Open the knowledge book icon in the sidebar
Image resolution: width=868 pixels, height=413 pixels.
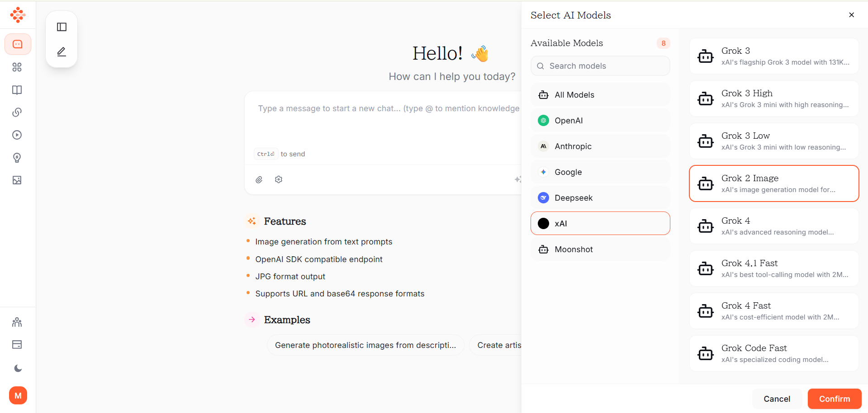pyautogui.click(x=17, y=90)
